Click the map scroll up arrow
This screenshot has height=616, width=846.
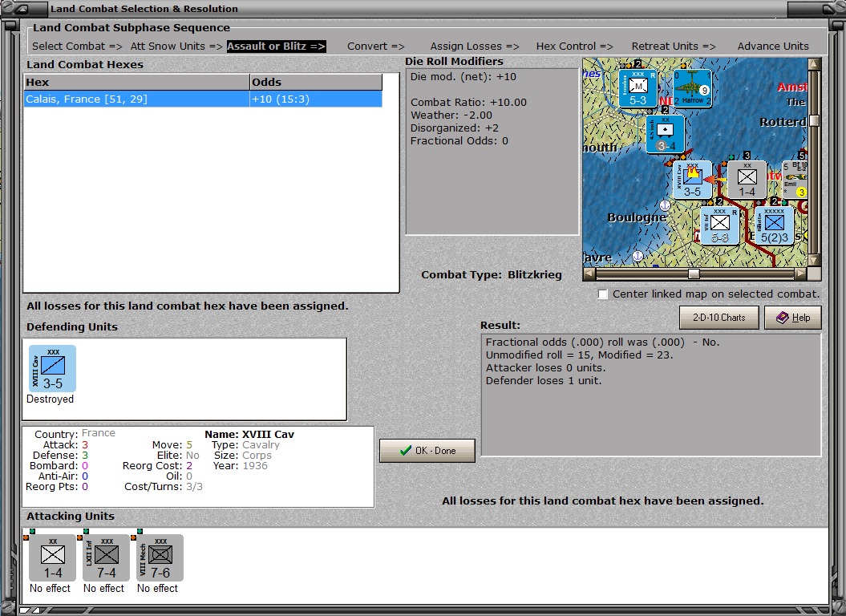click(x=814, y=63)
